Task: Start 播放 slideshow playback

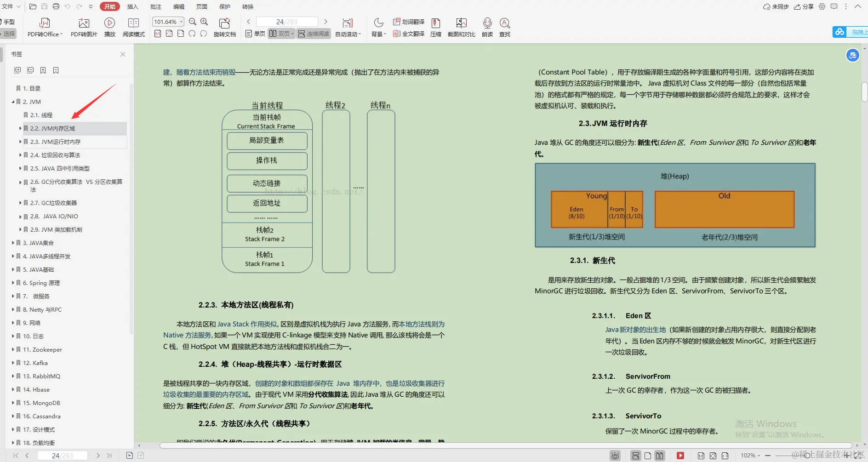Action: (109, 27)
